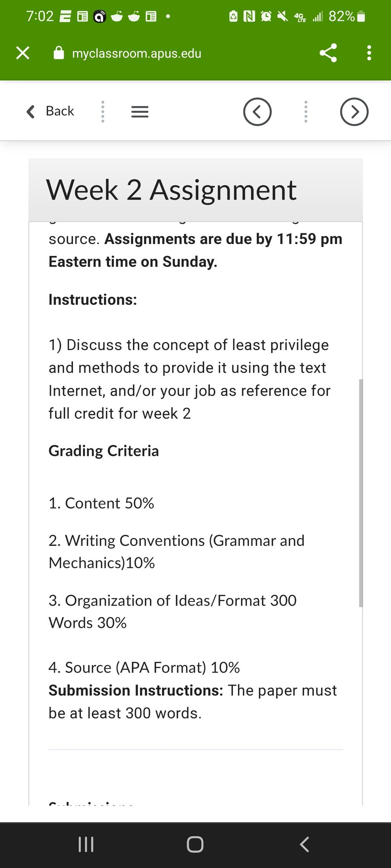This screenshot has width=391, height=868.
Task: Open Android recent apps button
Action: tap(86, 844)
